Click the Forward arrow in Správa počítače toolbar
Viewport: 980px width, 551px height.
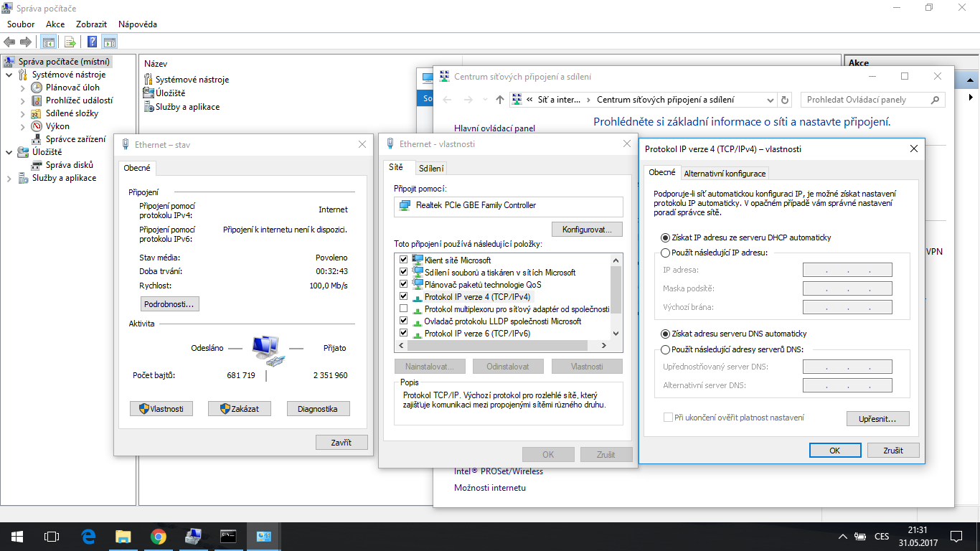26,42
